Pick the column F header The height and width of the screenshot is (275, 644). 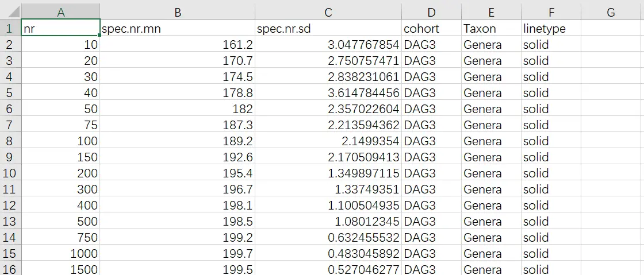pos(551,11)
